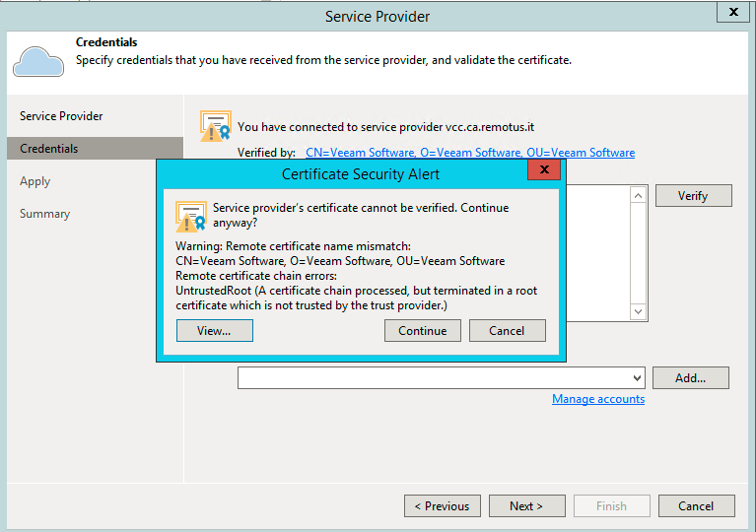The height and width of the screenshot is (532, 756).
Task: Select the Summary wizard step
Action: point(44,214)
